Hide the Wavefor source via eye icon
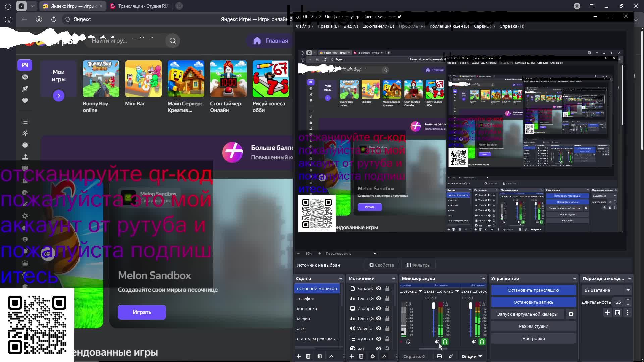The width and height of the screenshot is (644, 362). pos(379,328)
